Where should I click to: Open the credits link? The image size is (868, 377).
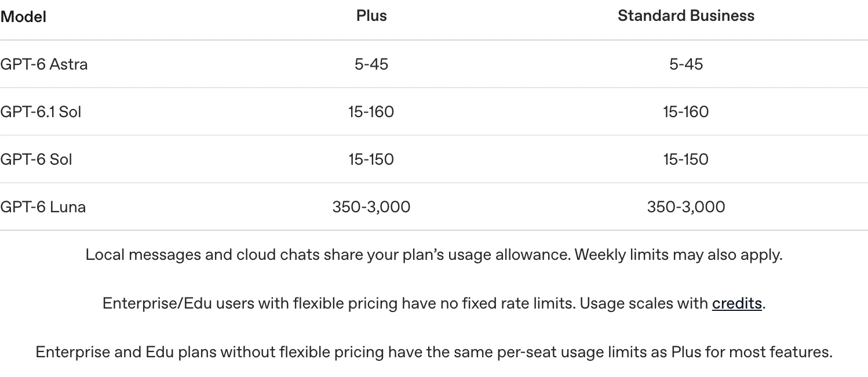736,303
